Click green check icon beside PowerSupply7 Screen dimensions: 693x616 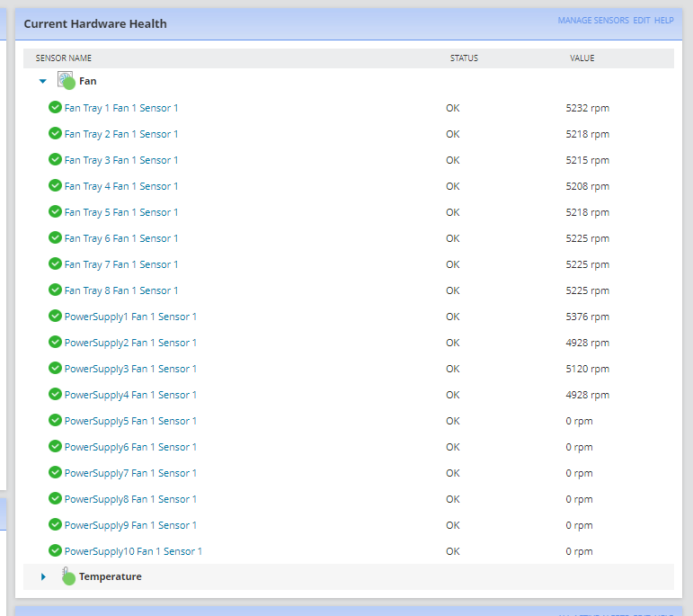55,472
